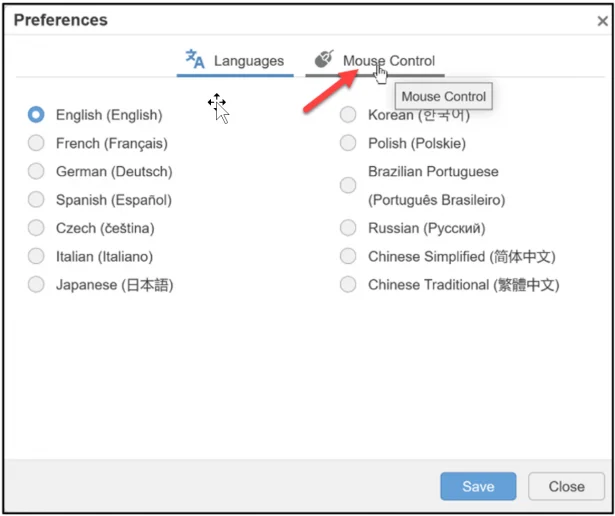Choose Chinese Simplified (简体中文) option
615x516 pixels.
tap(348, 256)
